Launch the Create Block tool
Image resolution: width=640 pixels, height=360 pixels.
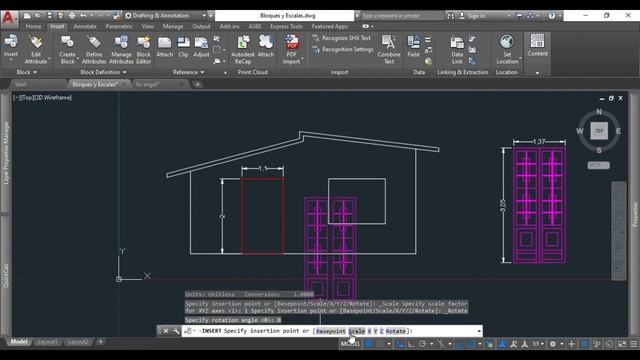click(68, 49)
